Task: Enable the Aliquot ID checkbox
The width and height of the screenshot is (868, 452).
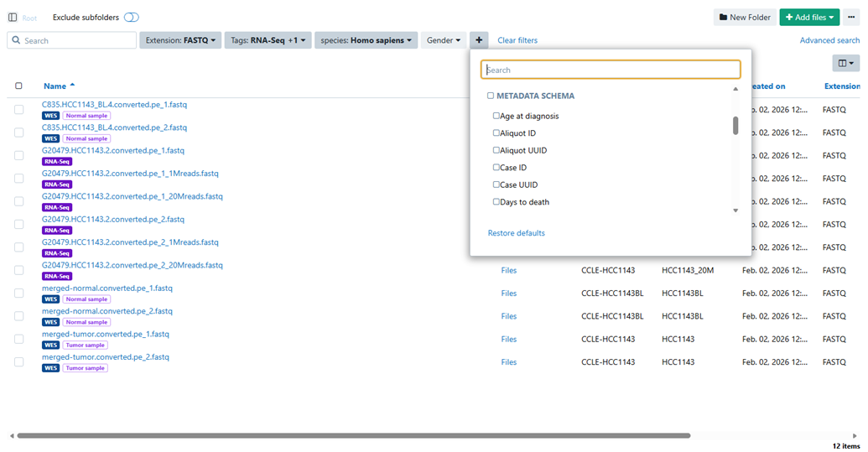Action: [x=496, y=132]
